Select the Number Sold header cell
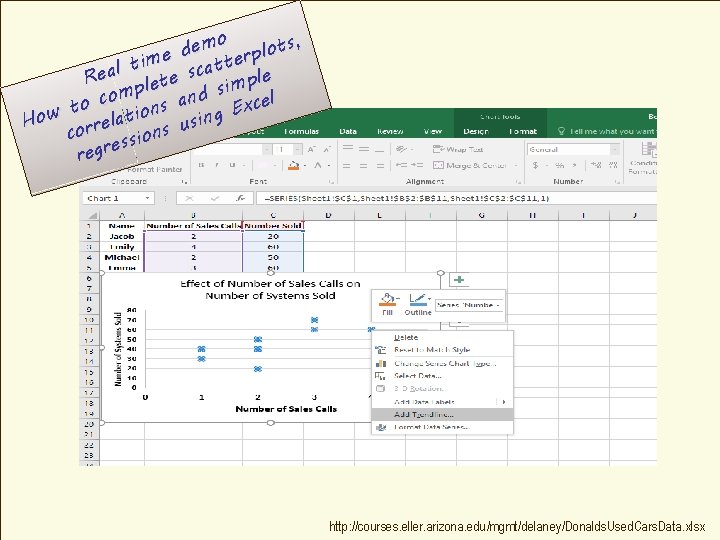Screen dimensions: 720x540 click(273, 225)
